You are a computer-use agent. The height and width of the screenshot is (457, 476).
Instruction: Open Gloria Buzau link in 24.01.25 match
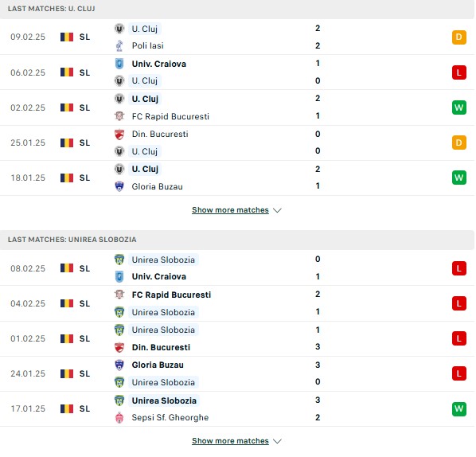[158, 365]
